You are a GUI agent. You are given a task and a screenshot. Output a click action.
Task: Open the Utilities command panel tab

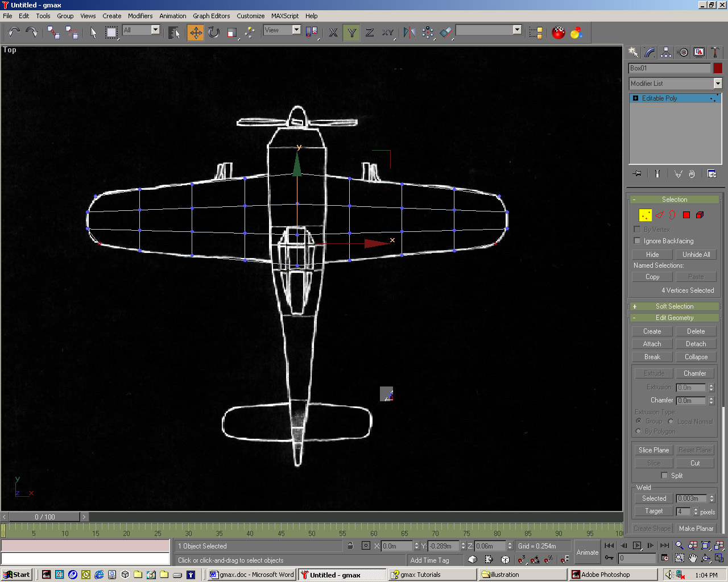tap(715, 52)
